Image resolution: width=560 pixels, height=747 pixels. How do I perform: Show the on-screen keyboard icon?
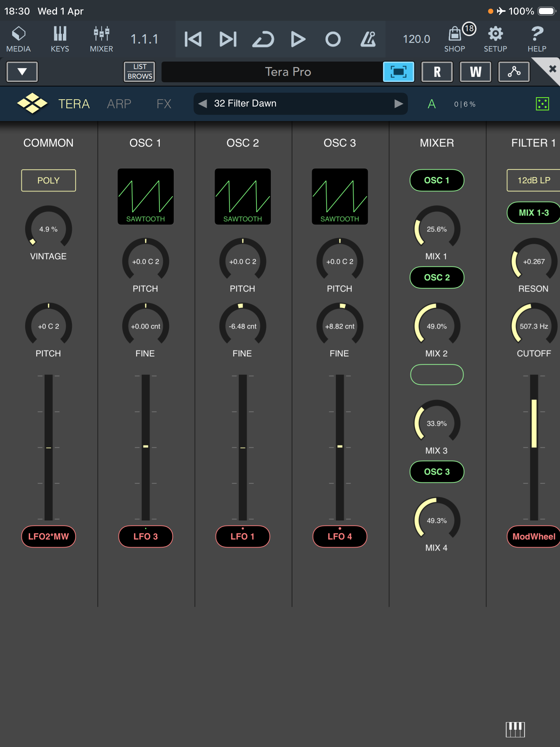point(515,729)
